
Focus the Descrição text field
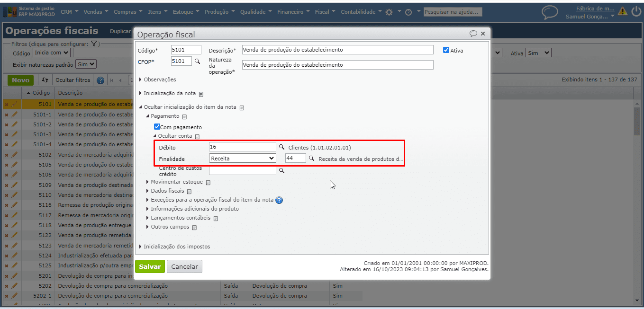[x=337, y=50]
